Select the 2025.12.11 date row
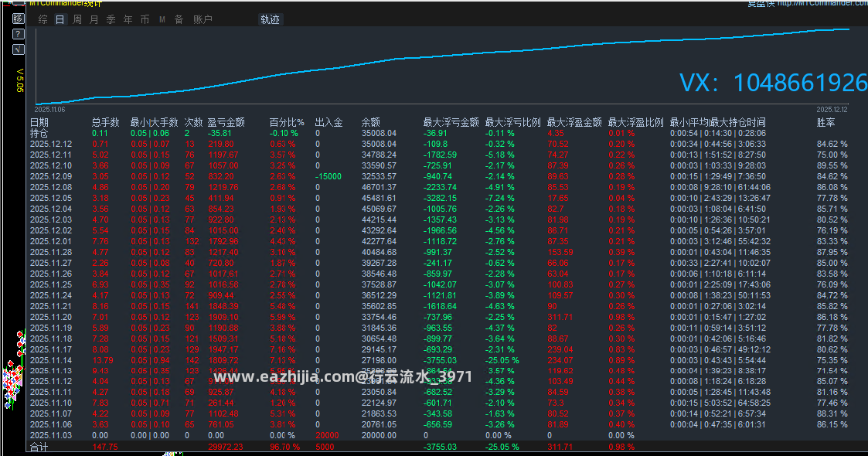Screen dimensions: 868x456 51,155
